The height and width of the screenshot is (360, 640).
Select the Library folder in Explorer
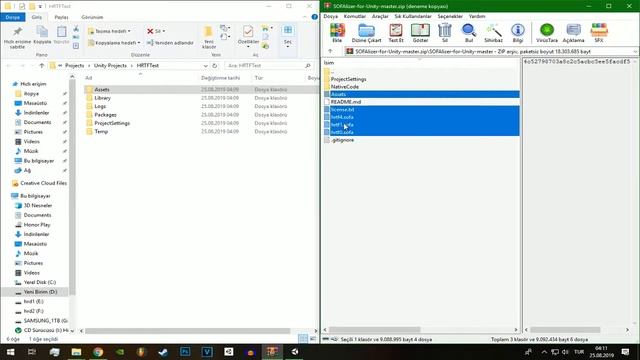(x=102, y=98)
